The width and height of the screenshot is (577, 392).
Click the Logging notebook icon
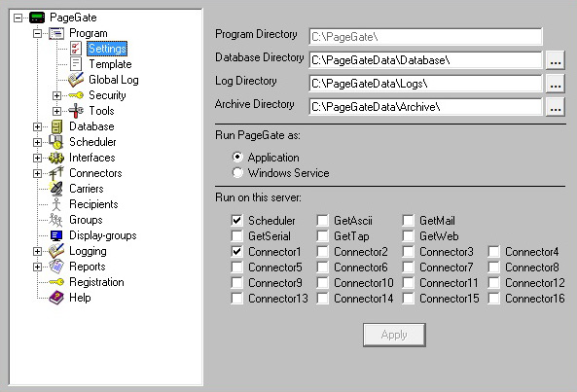56,251
